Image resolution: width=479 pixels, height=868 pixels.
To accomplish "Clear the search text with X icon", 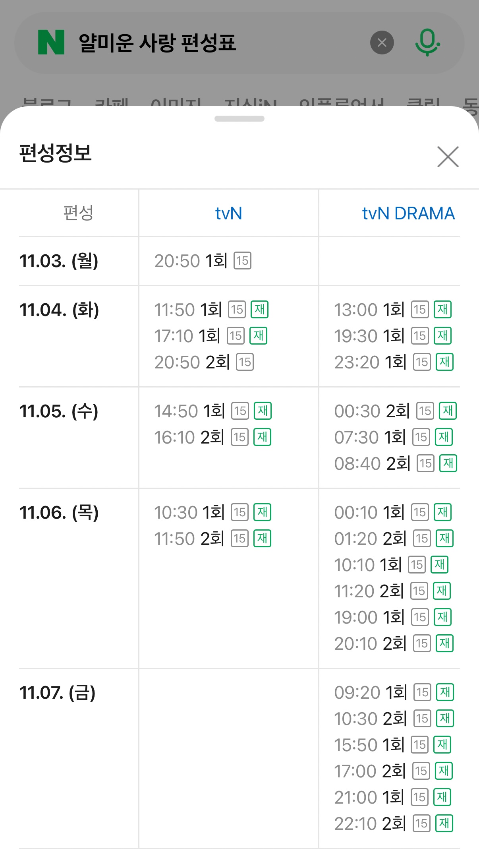I will pyautogui.click(x=382, y=43).
